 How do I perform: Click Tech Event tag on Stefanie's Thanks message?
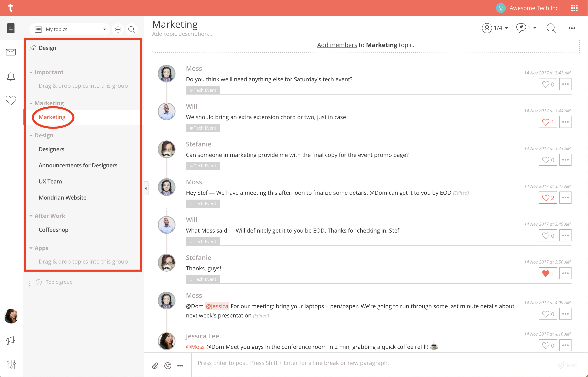coord(203,279)
